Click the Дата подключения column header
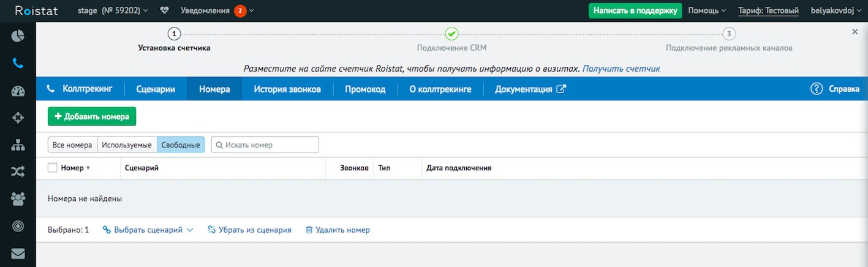868x267 pixels. click(x=459, y=168)
